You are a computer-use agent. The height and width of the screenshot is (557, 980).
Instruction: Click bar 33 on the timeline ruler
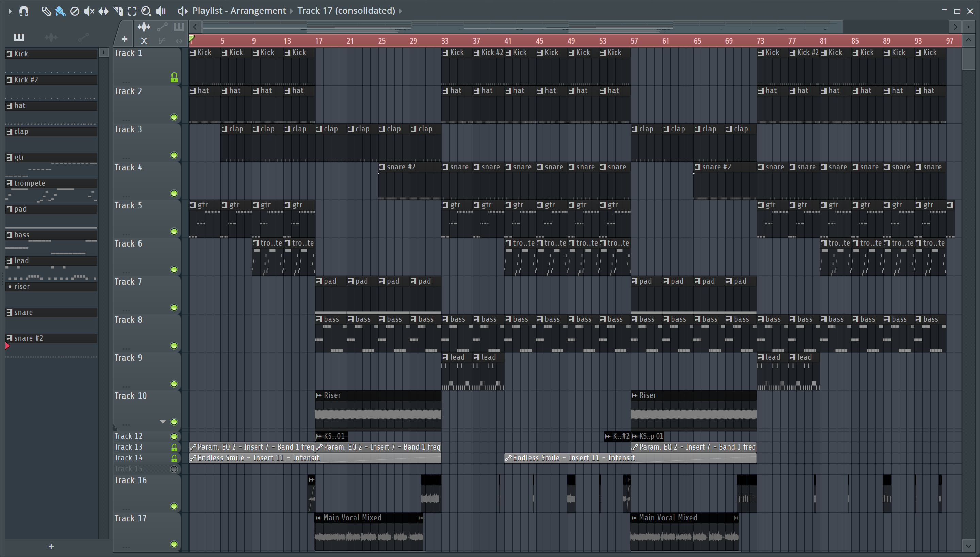(x=445, y=41)
